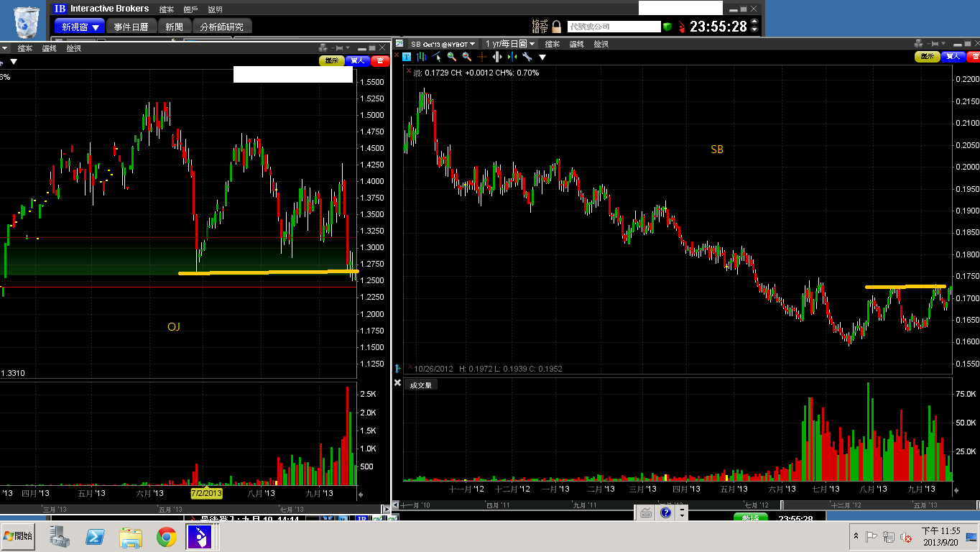Open 檢視 menu of left OJ chart

coord(73,48)
